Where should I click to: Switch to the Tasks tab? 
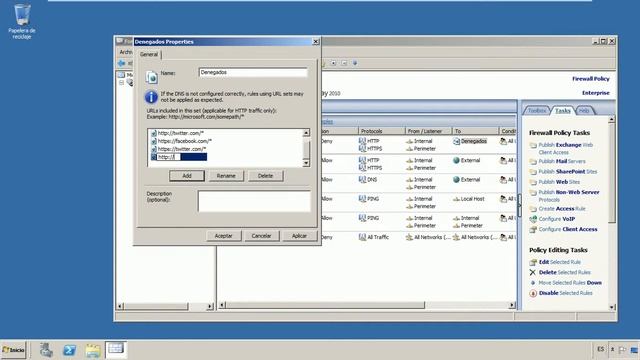coord(562,111)
